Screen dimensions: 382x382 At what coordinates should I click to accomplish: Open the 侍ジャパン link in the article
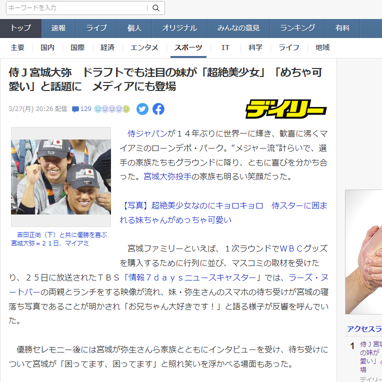(x=147, y=134)
